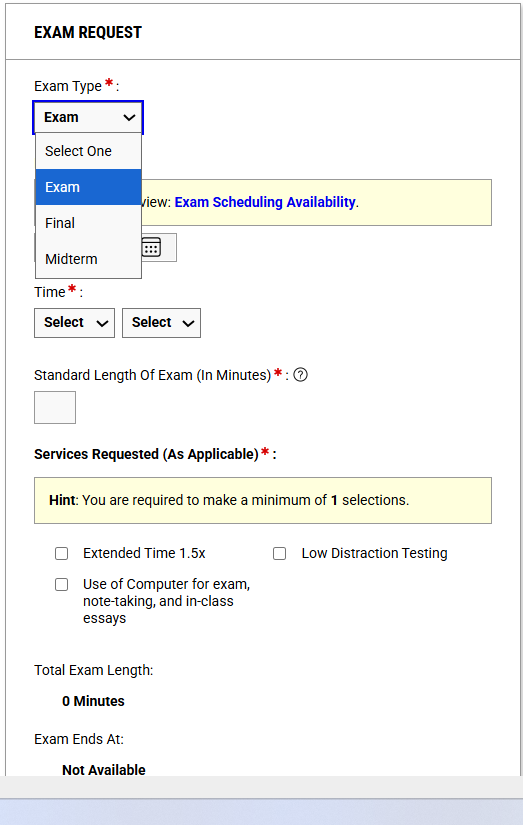Click the 'Not Available' exam end value
The image size is (523, 825).
104,770
